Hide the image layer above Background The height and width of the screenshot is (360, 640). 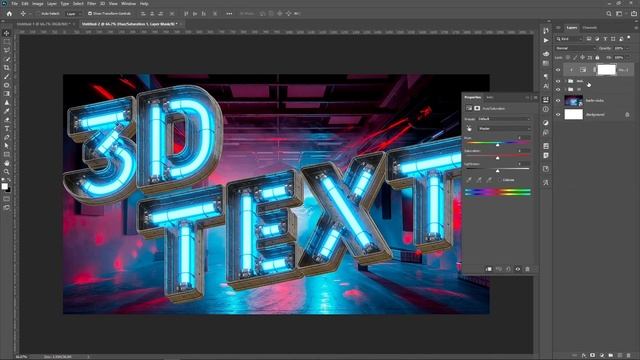pos(558,100)
